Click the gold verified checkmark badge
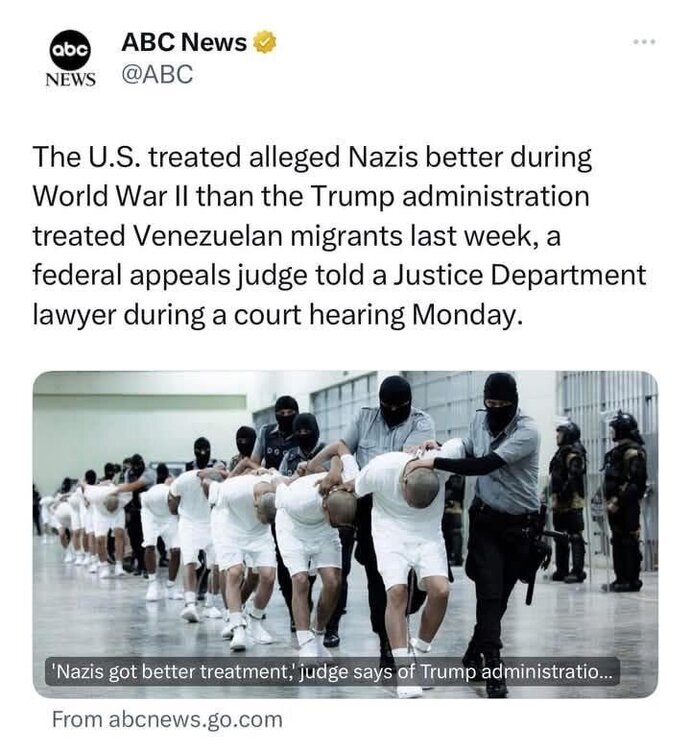691x750 pixels. click(264, 42)
